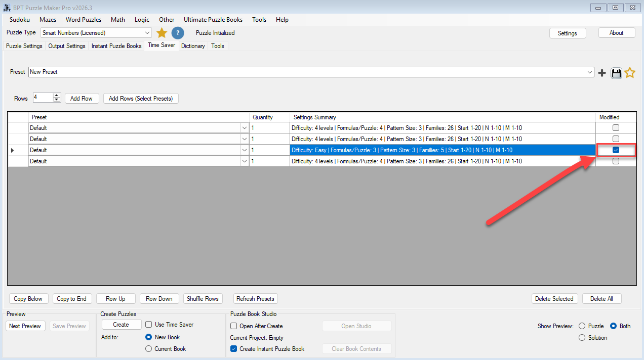Select New Book radio button
Screen dimensions: 644x360
pyautogui.click(x=148, y=337)
